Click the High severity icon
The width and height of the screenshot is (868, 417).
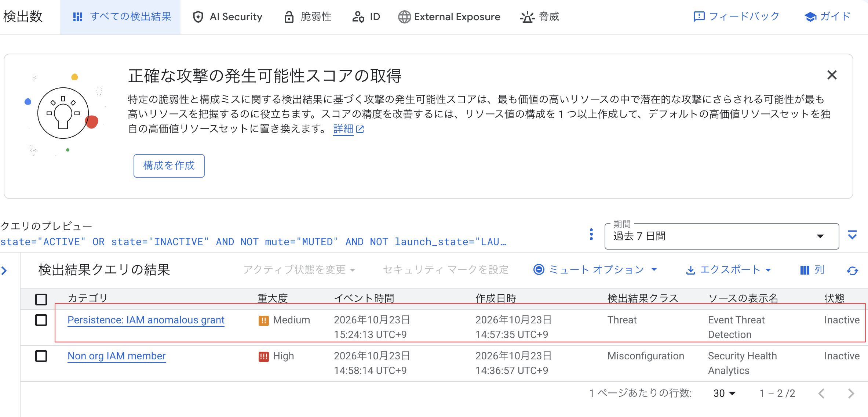(263, 356)
